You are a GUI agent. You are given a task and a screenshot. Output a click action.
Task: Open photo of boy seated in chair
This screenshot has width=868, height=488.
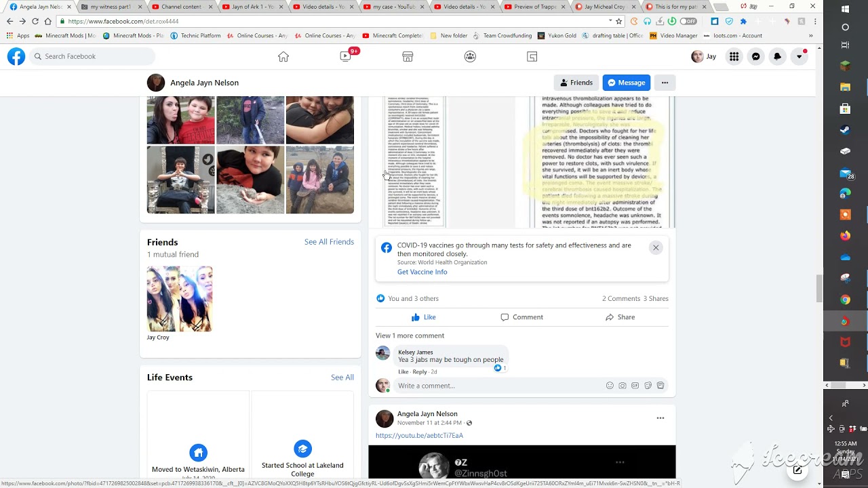pyautogui.click(x=180, y=180)
